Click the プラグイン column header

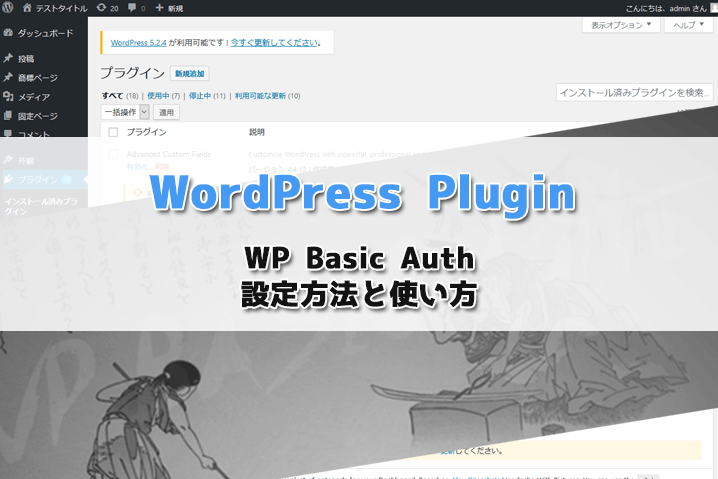[147, 132]
